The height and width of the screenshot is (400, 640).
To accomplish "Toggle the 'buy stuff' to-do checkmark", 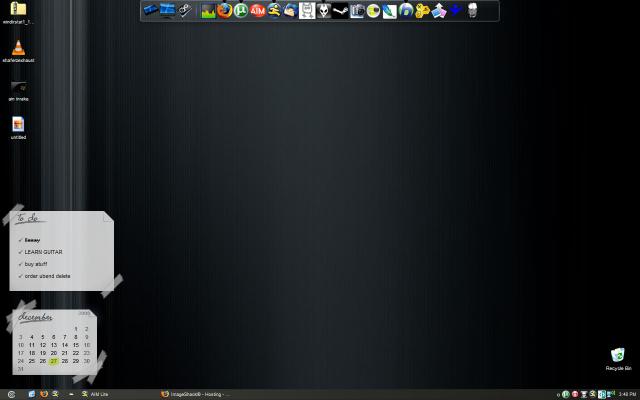I will (20, 264).
